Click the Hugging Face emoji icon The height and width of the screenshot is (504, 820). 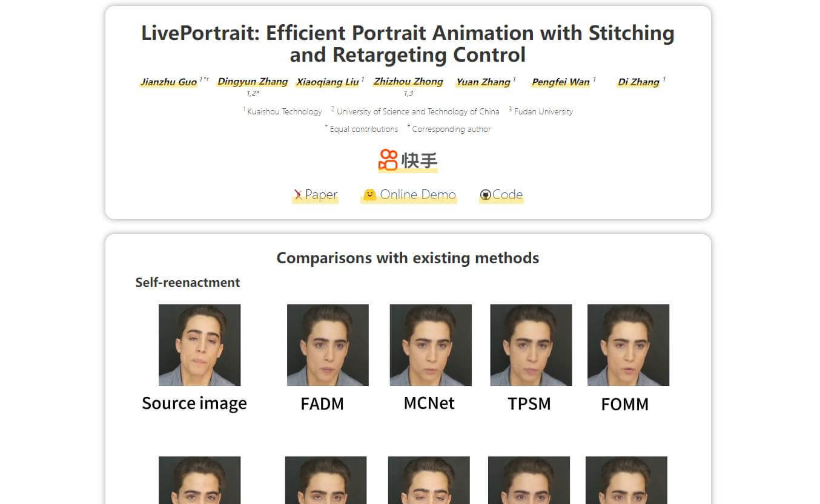[x=369, y=195]
